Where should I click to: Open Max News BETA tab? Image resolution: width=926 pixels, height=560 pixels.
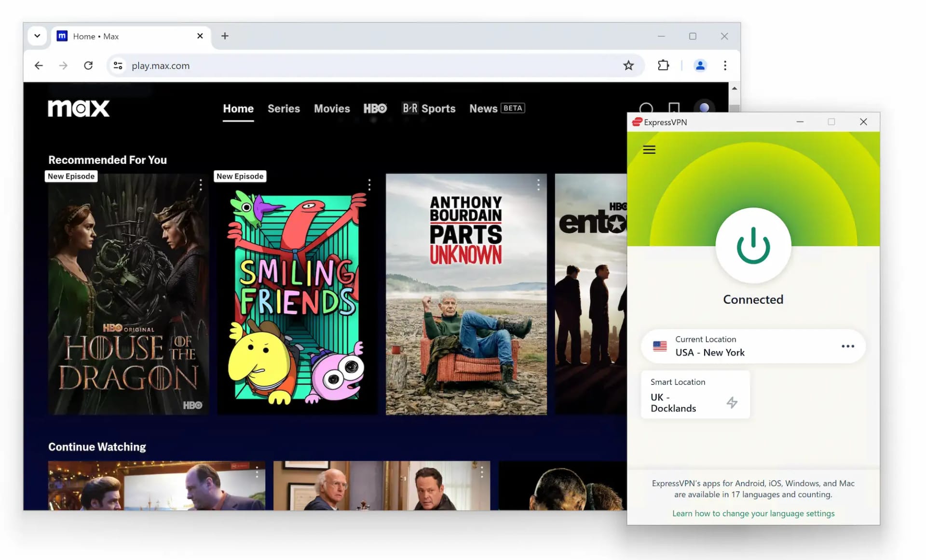coord(497,108)
